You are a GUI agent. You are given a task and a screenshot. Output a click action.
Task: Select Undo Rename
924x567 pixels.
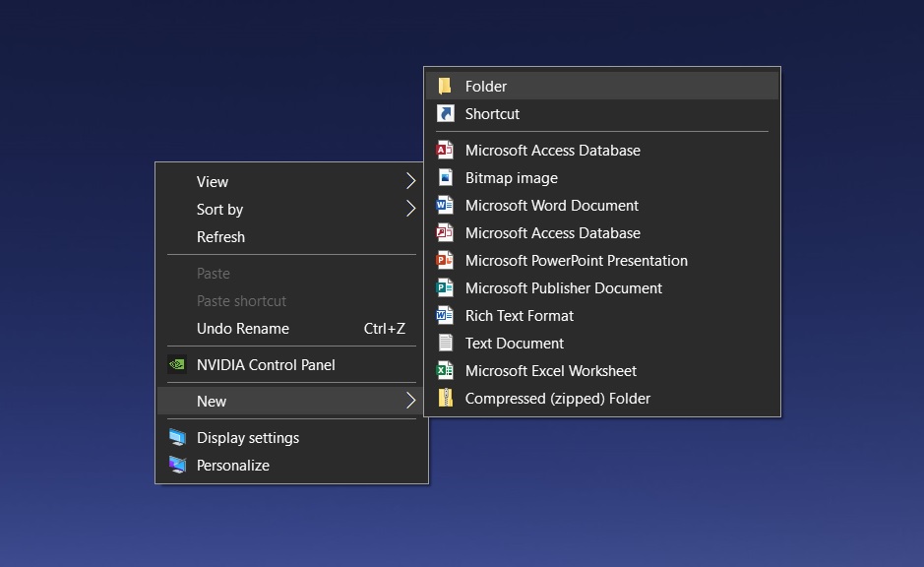pos(291,329)
